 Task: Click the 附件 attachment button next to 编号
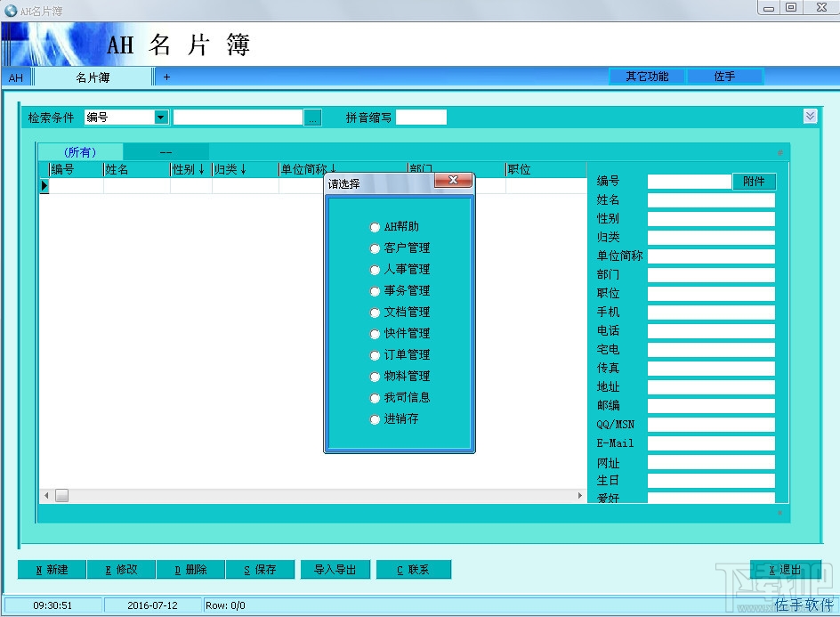[x=754, y=181]
